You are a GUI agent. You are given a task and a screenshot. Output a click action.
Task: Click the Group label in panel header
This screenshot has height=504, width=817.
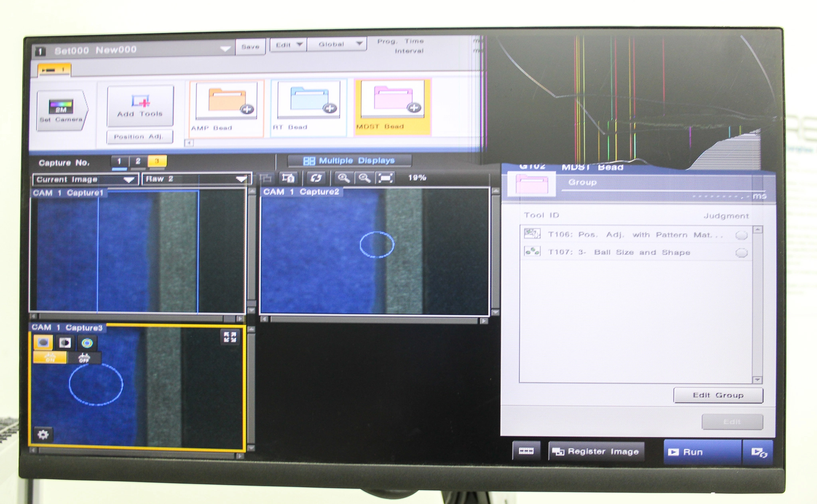tap(582, 183)
